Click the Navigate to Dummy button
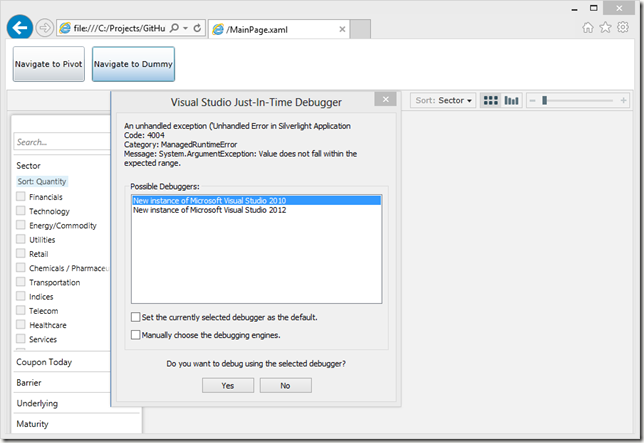Screen dimensions: 644x443 click(x=133, y=64)
